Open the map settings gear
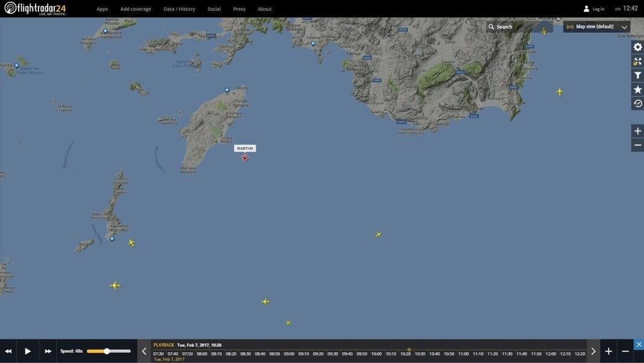The image size is (644, 363). [637, 47]
